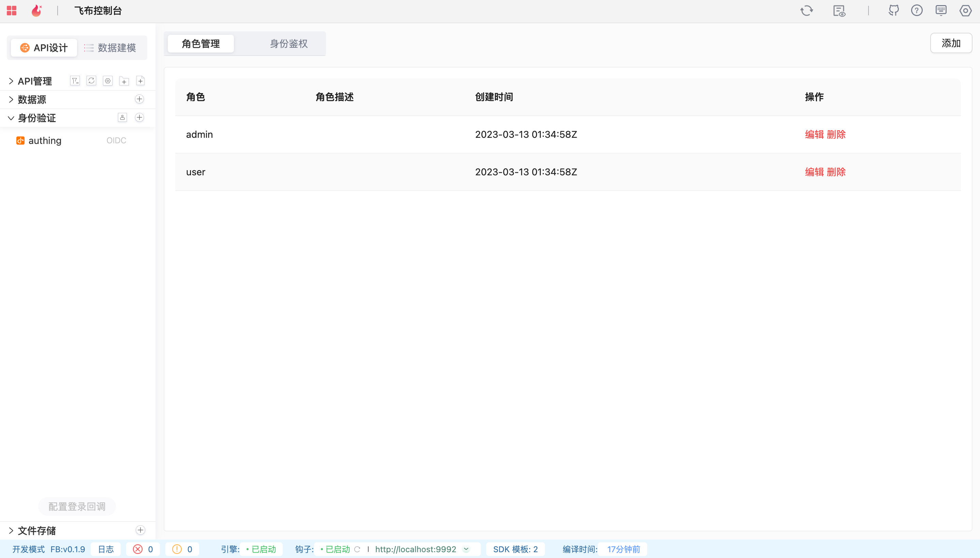Viewport: 980px width, 558px height.
Task: Open the hexagon settings icon in API管理
Action: point(108,81)
